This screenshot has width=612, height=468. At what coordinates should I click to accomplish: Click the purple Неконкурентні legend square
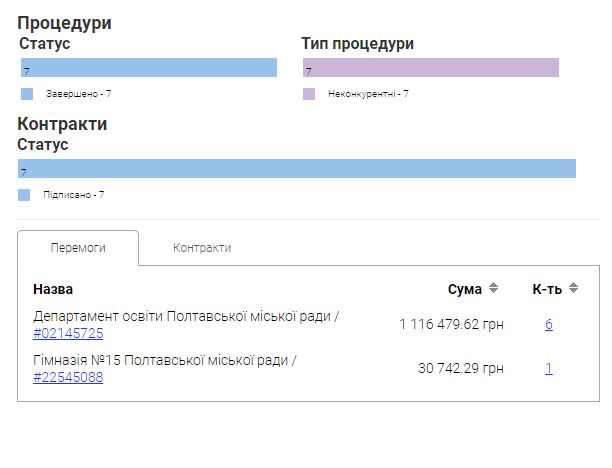(x=309, y=94)
